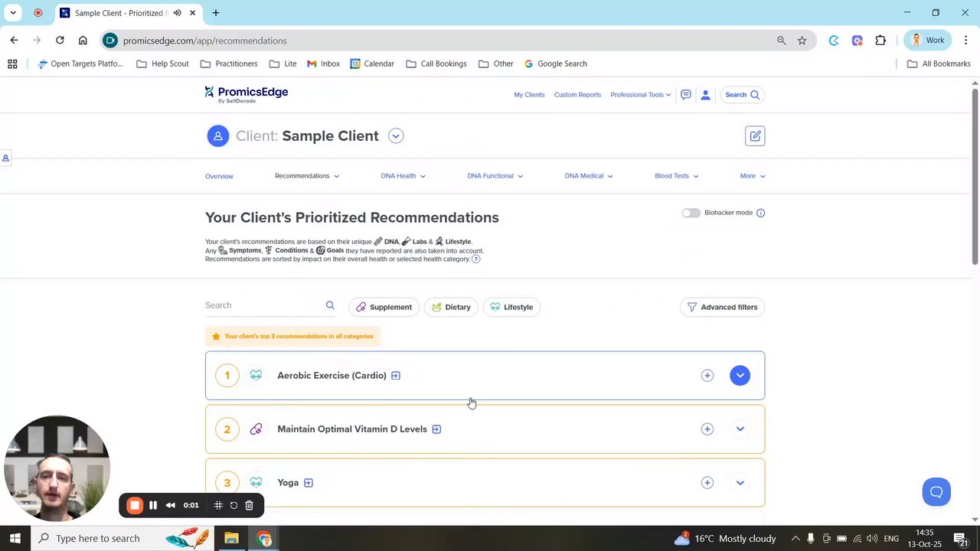Open the Inbox Gmail bookmark
The height and width of the screenshot is (551, 980).
click(323, 64)
